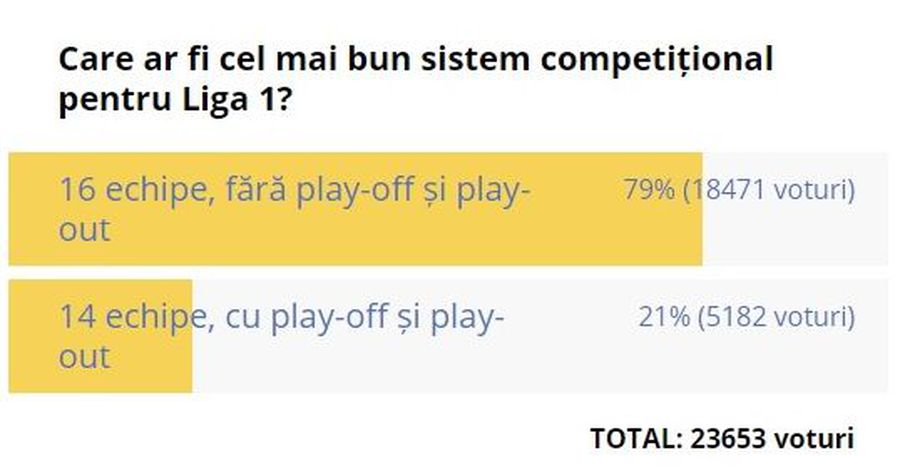Click 'pentru Liga 1?' in the question heading
Viewport: 900px width, 475px height.
[175, 100]
